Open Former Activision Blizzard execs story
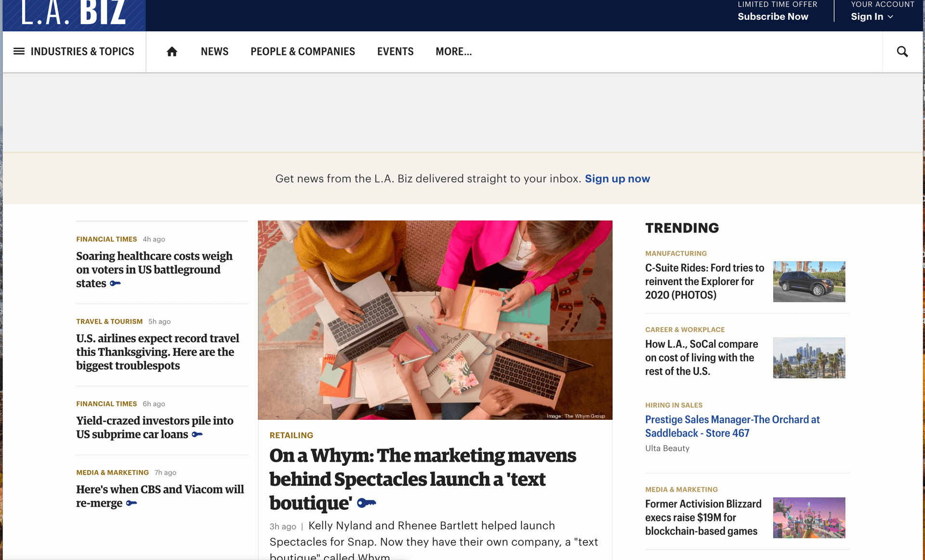This screenshot has width=925, height=560. click(x=703, y=518)
